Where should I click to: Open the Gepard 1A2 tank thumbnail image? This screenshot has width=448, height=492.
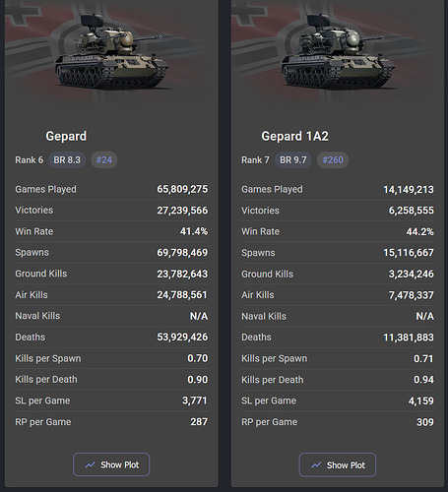(338, 52)
